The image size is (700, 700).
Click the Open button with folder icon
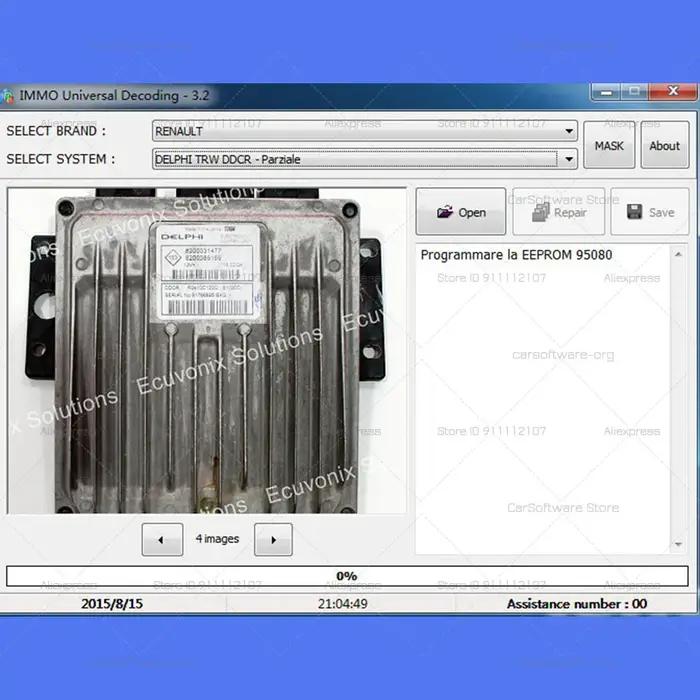pos(461,212)
